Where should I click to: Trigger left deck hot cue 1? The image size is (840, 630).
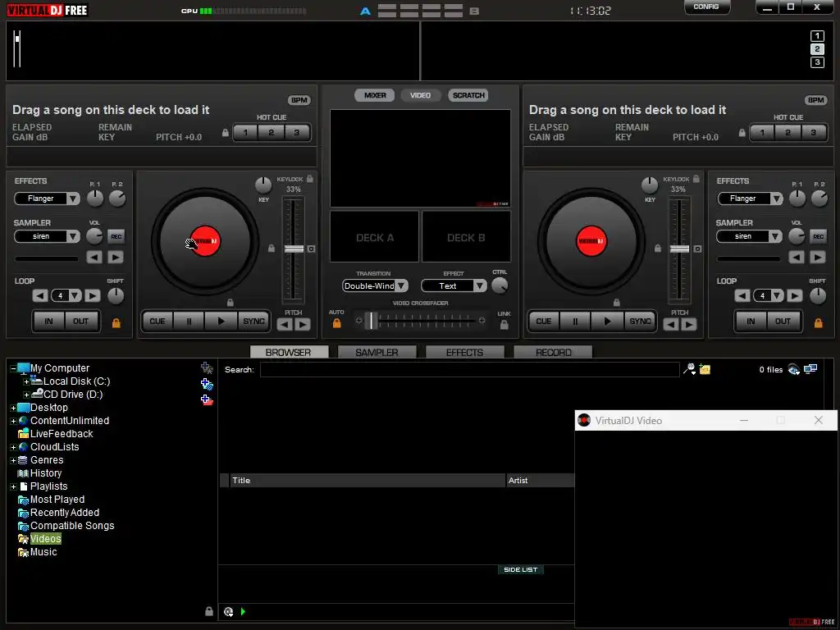point(245,133)
